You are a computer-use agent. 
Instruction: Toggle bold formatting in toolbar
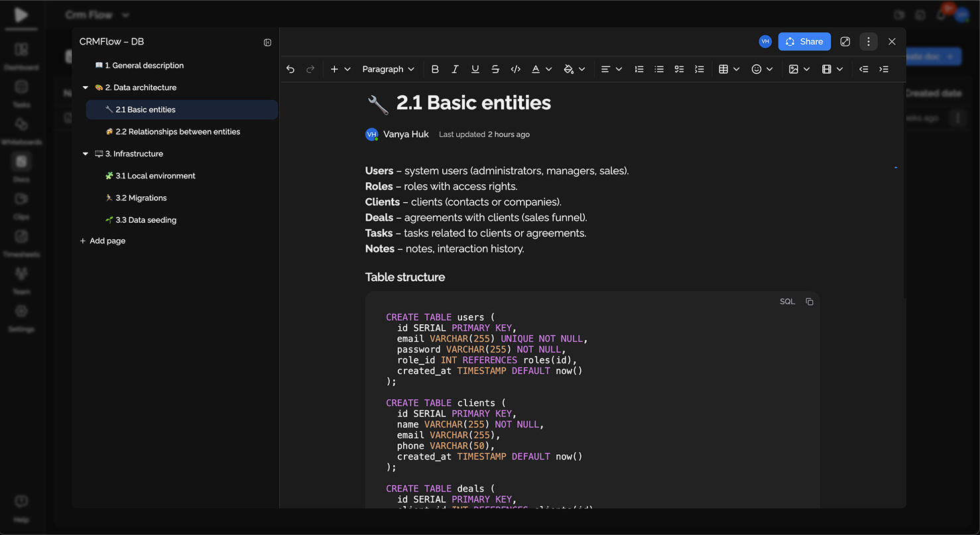coord(435,69)
